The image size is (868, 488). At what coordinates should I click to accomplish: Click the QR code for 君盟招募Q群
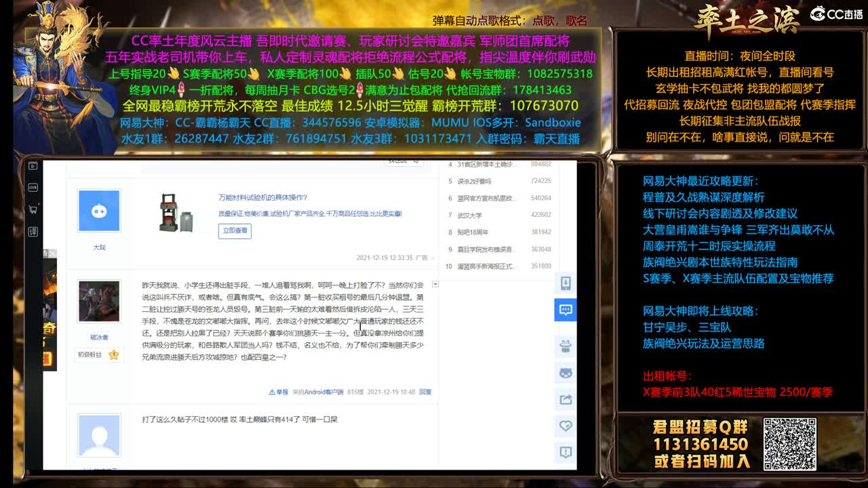click(790, 444)
